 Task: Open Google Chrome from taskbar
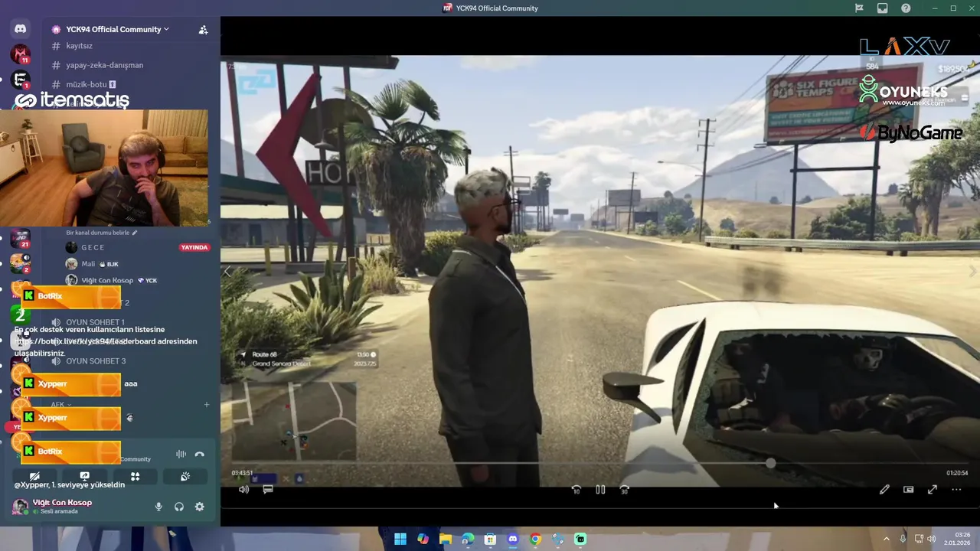535,539
